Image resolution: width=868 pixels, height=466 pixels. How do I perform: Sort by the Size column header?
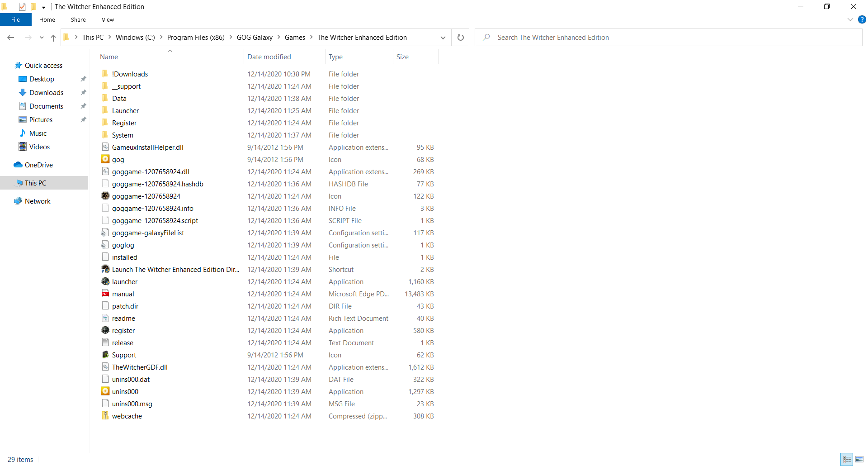(415, 57)
